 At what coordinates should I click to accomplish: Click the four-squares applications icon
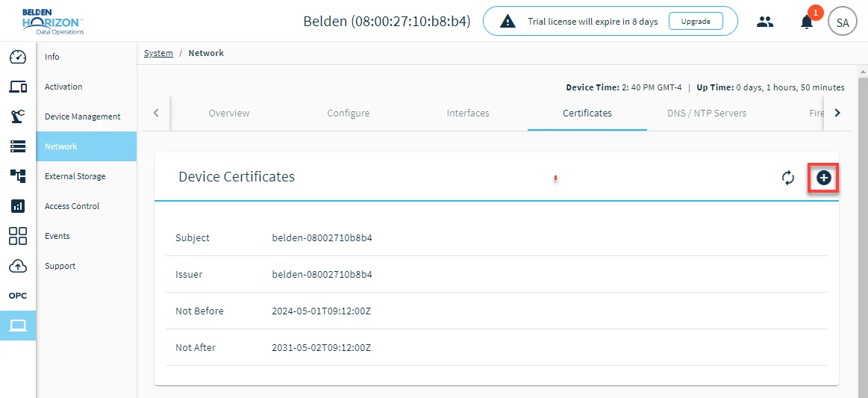point(18,236)
